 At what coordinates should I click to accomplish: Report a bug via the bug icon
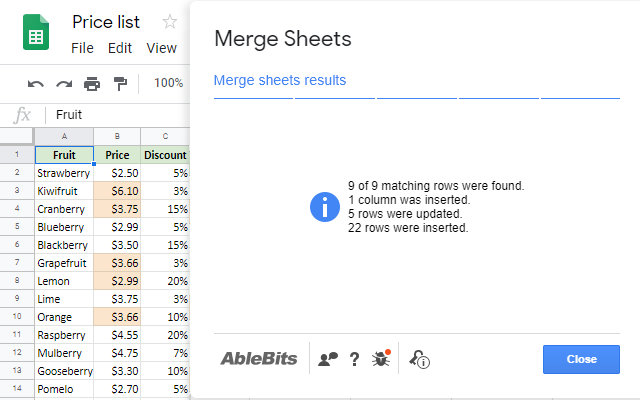[381, 358]
